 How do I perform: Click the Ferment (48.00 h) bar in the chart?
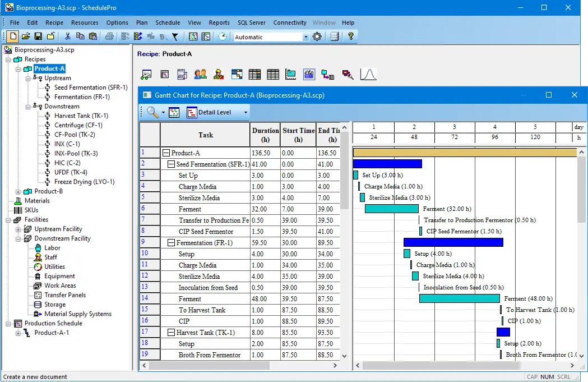[x=460, y=298]
